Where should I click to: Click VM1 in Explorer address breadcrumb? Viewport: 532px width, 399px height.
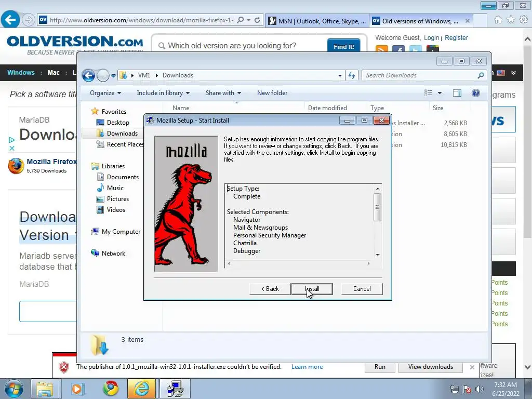click(144, 75)
